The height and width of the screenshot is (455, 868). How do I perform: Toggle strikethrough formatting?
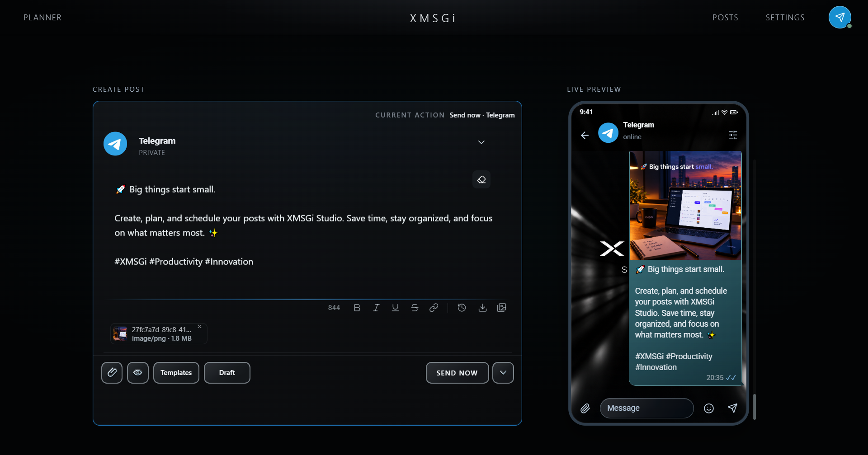[x=415, y=308]
